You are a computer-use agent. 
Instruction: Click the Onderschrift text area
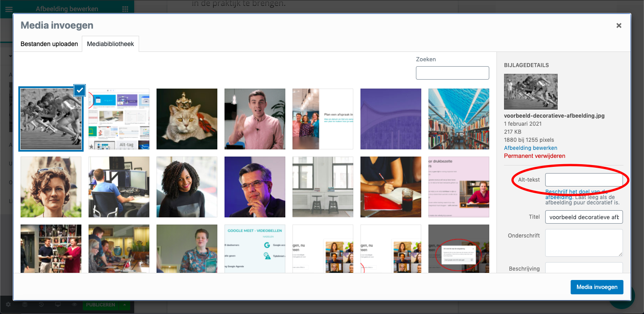point(584,243)
